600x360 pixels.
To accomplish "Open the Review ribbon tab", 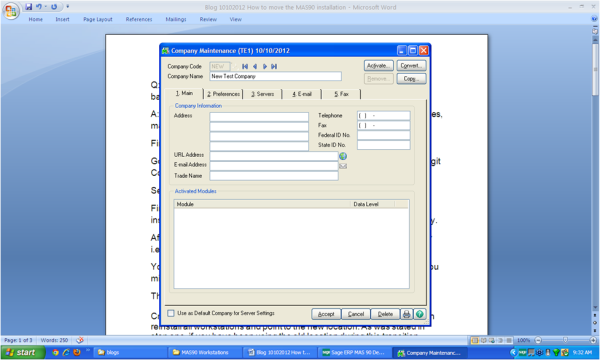I will point(208,19).
